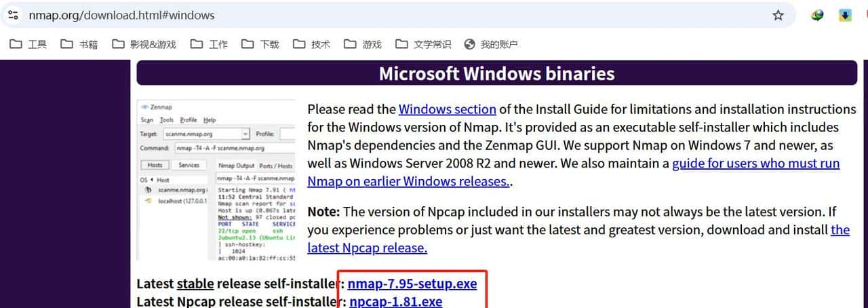Open the site information icon in address bar
868x308 pixels.
(x=13, y=14)
